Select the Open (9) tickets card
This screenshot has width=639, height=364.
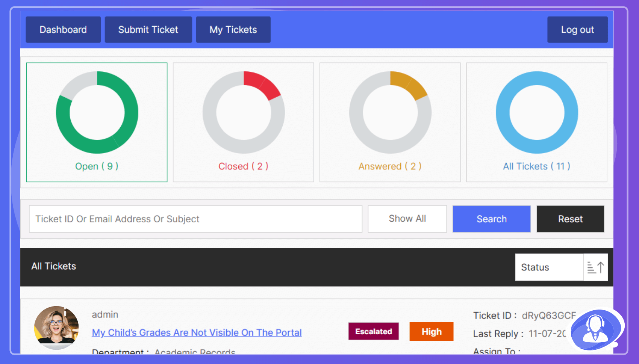click(97, 122)
